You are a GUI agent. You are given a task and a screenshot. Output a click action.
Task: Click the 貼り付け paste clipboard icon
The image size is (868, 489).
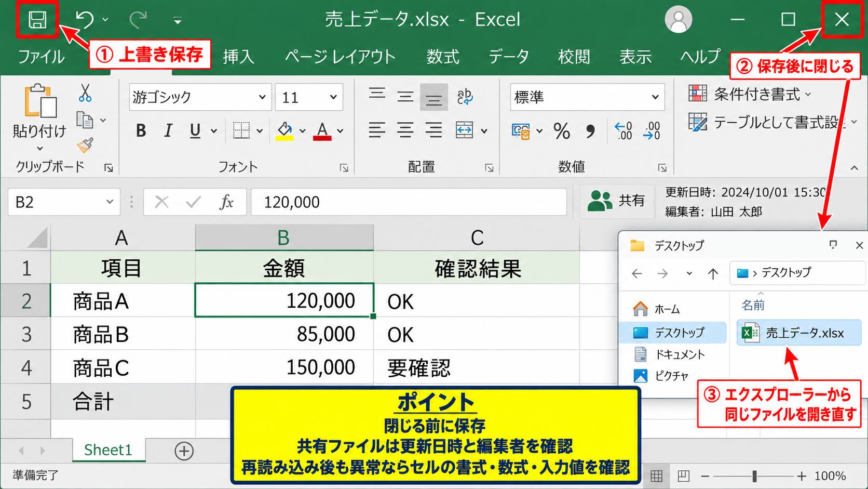(40, 100)
